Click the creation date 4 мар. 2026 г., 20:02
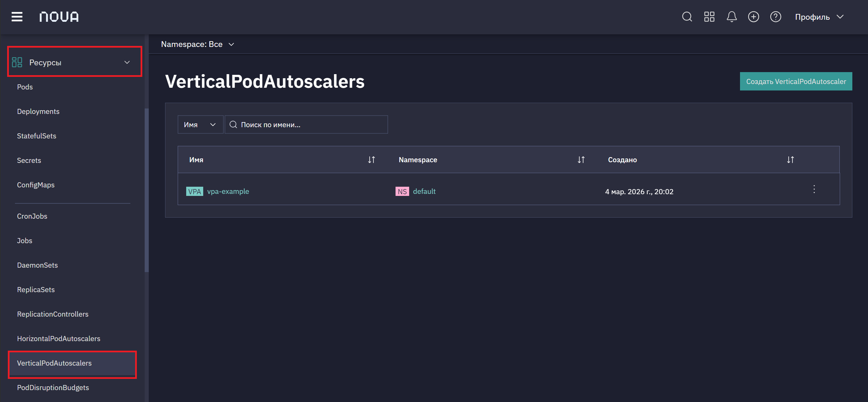 tap(639, 191)
